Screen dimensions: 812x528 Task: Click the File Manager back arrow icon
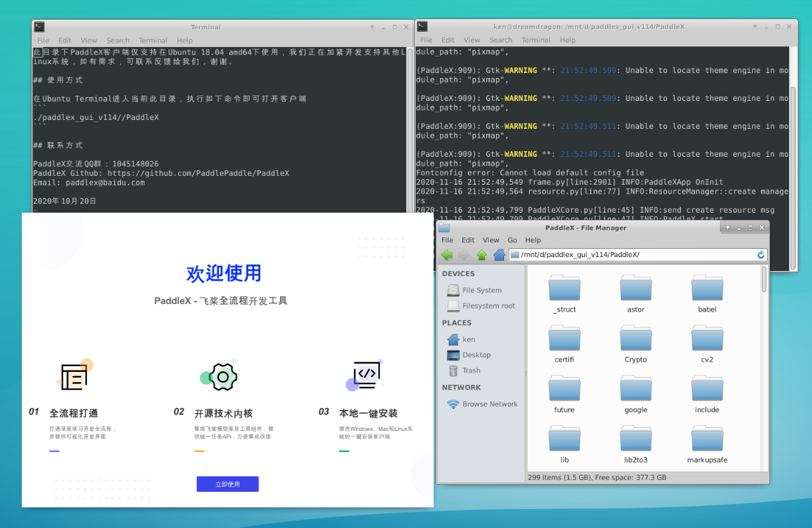coord(447,254)
